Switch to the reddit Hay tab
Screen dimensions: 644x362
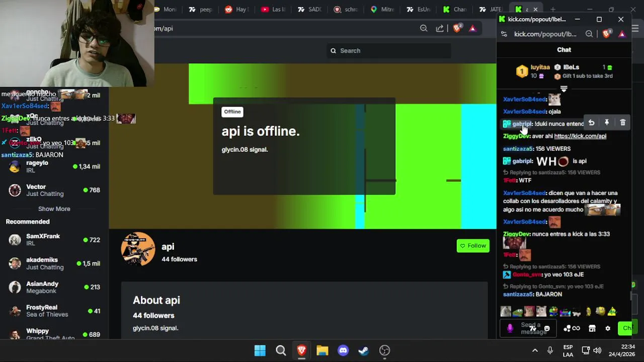pyautogui.click(x=236, y=9)
